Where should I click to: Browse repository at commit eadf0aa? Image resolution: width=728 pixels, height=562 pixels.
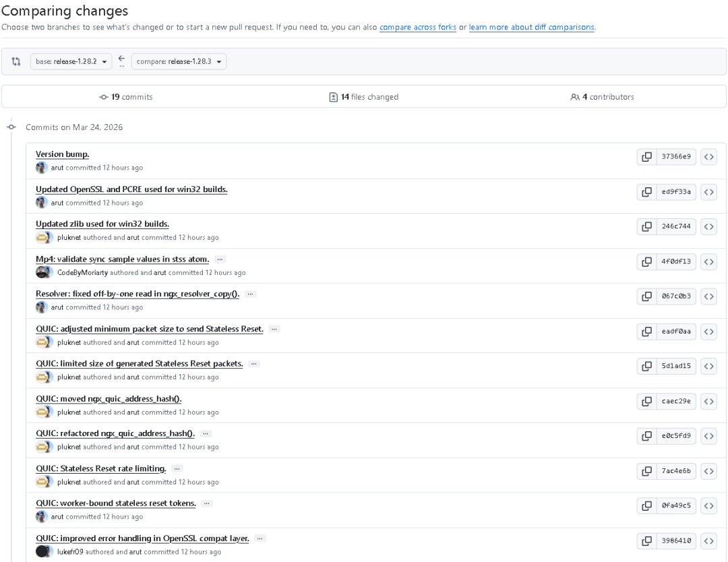click(x=708, y=332)
